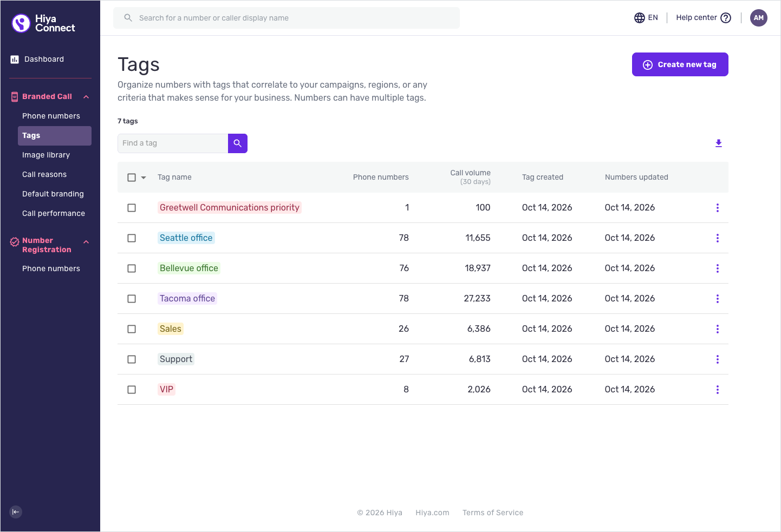Viewport: 781px width, 532px height.
Task: Collapse the sidebar using the arrow icon
Action: (16, 512)
